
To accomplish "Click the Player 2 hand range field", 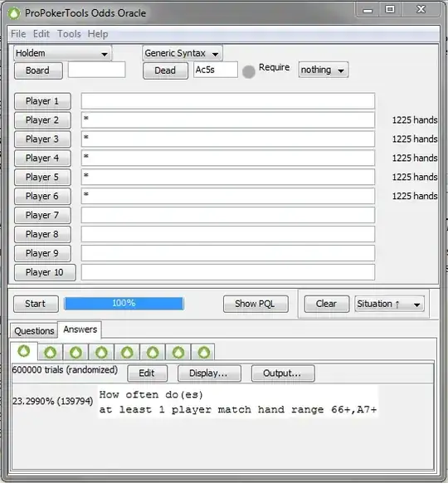I will point(228,120).
